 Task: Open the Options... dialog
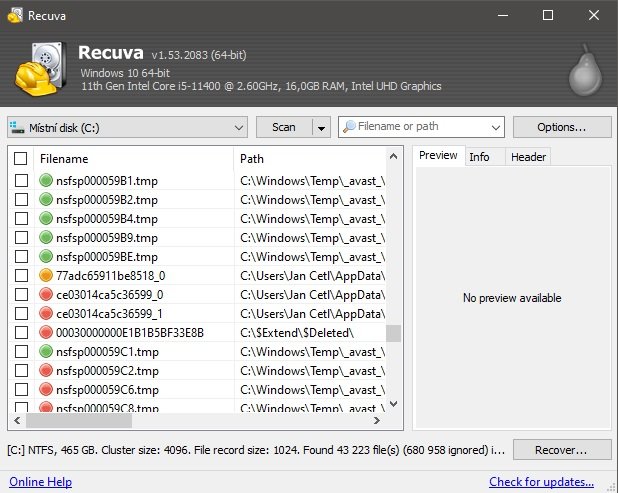point(562,127)
